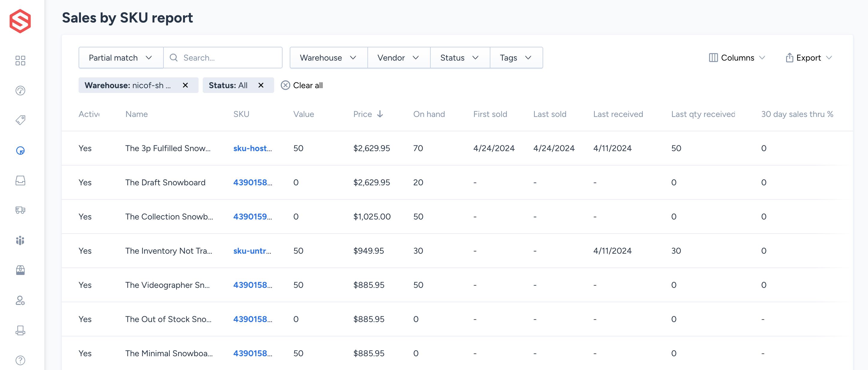Open the Columns menu
868x370 pixels.
(x=737, y=58)
